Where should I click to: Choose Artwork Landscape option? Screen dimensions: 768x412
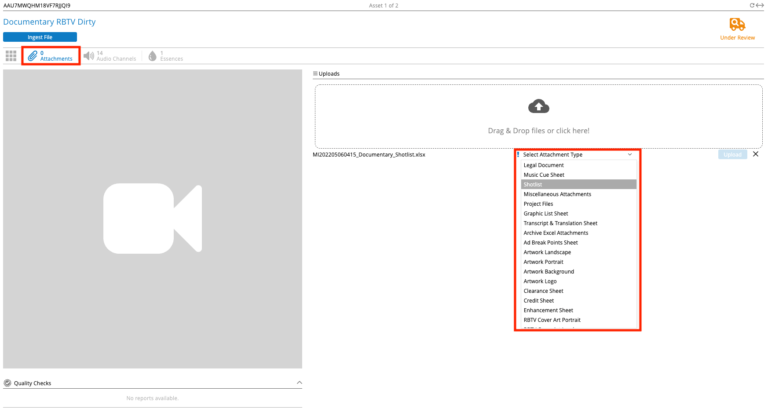(578, 252)
